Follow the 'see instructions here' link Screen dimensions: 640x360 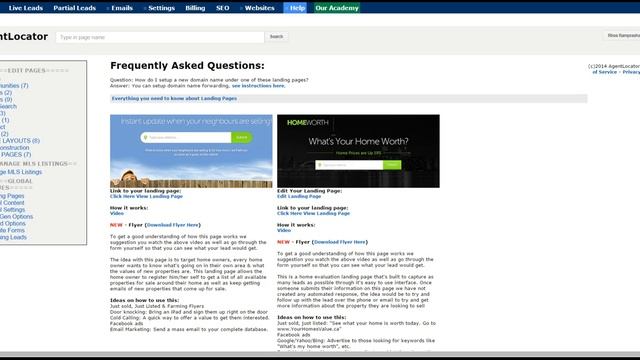click(258, 86)
